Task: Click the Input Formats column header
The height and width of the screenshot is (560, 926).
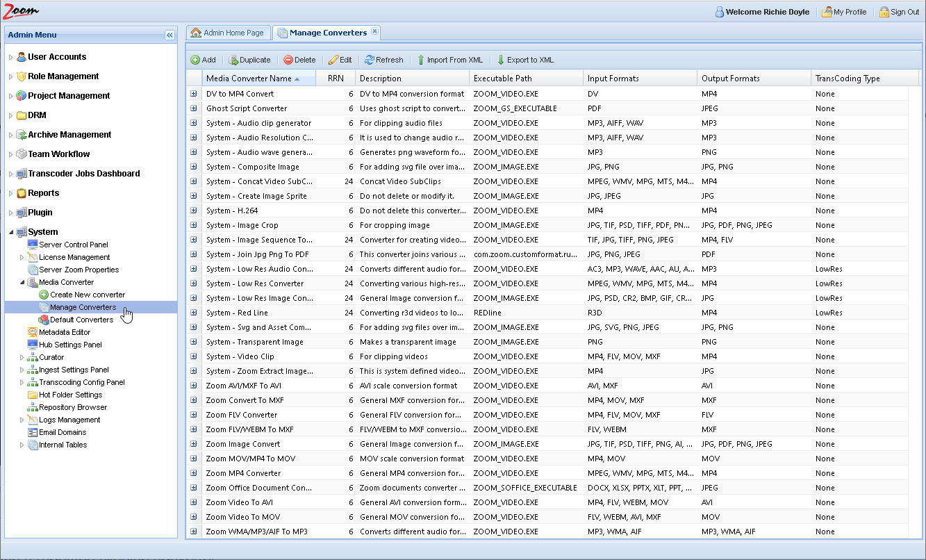Action: (x=640, y=79)
